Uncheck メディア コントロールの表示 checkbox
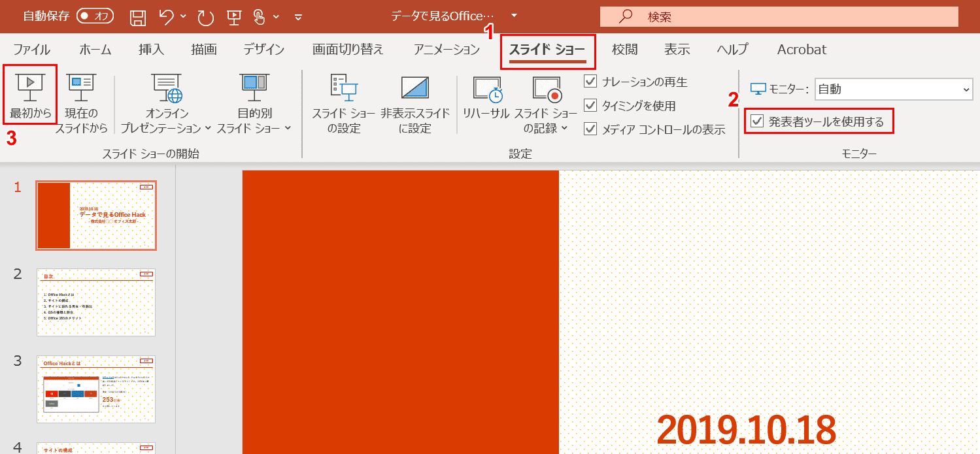Viewport: 980px width, 454px height. (591, 129)
